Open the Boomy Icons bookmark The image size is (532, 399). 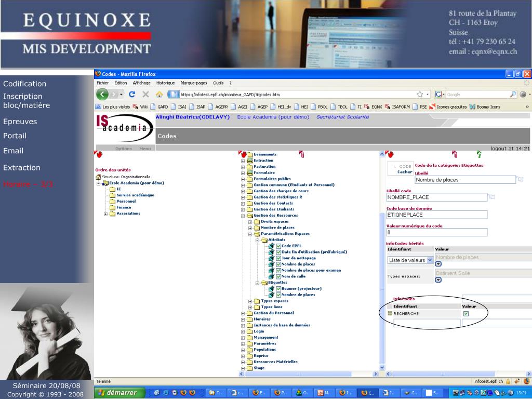pyautogui.click(x=485, y=107)
